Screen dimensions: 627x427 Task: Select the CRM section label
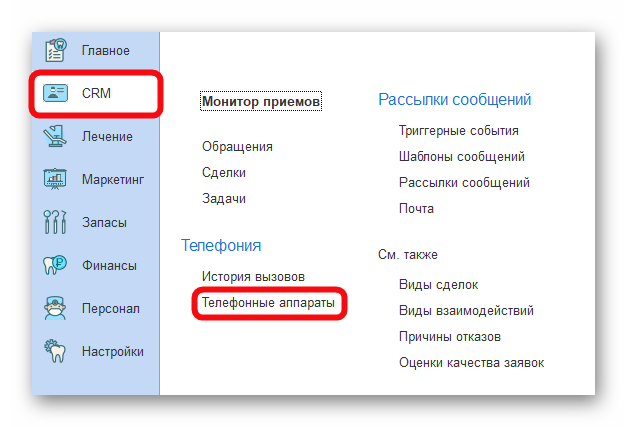[96, 93]
